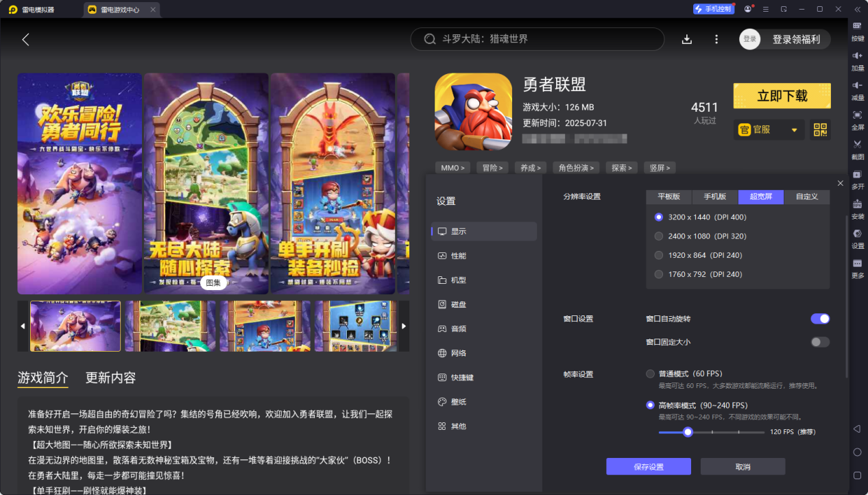Image resolution: width=868 pixels, height=495 pixels.
Task: Click the search field 斗罗大陆：猎魂世界
Action: pos(538,39)
